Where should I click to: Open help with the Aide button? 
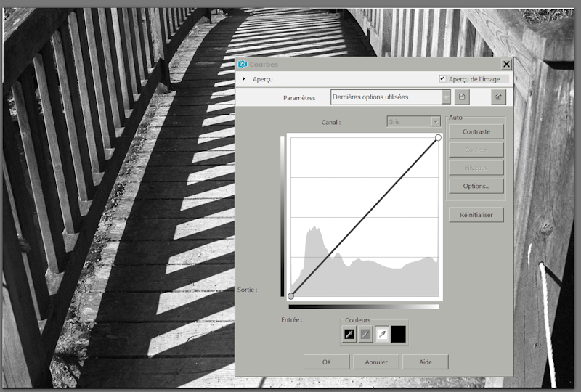[425, 362]
